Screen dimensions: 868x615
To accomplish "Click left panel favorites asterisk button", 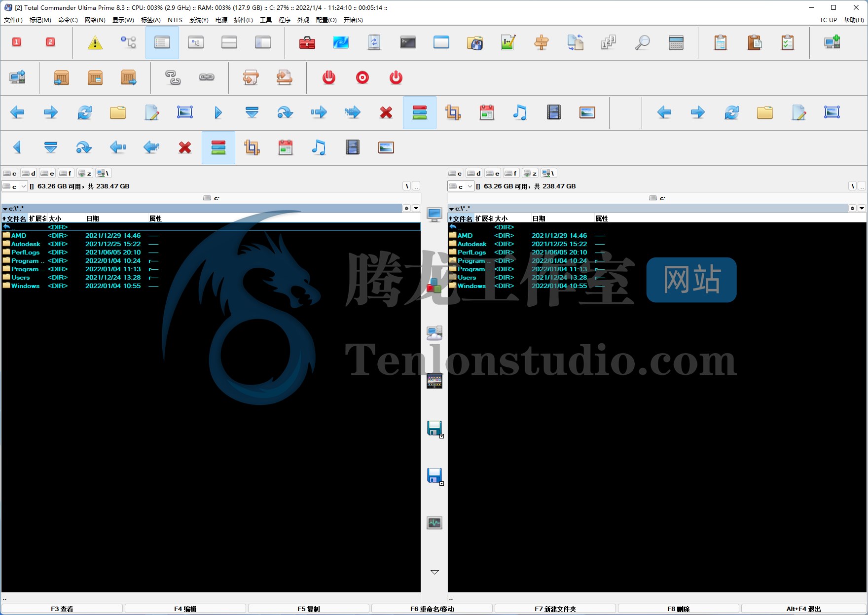I will 407,209.
